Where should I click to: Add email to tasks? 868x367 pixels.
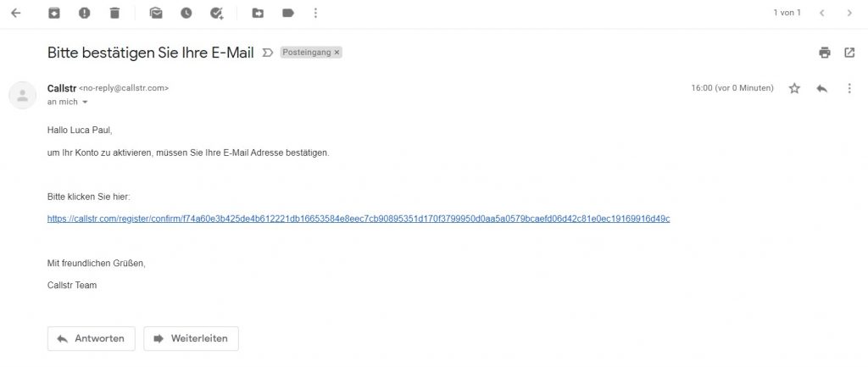coord(216,13)
